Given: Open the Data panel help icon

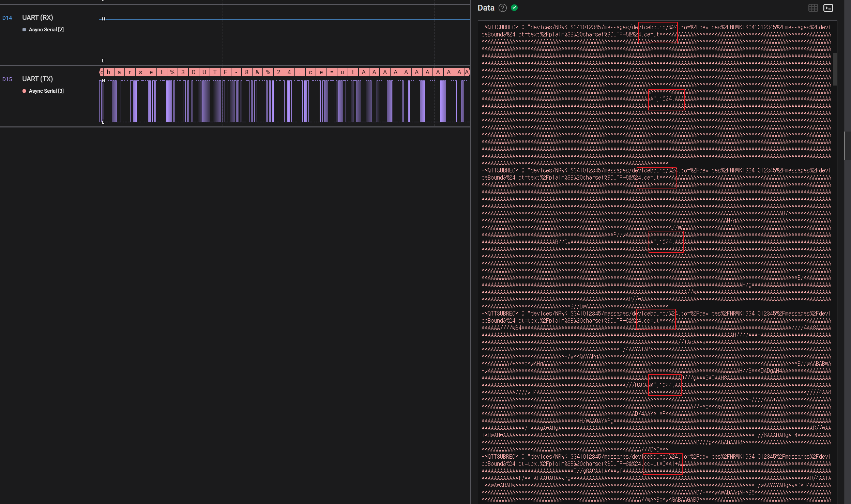Looking at the screenshot, I should click(502, 8).
